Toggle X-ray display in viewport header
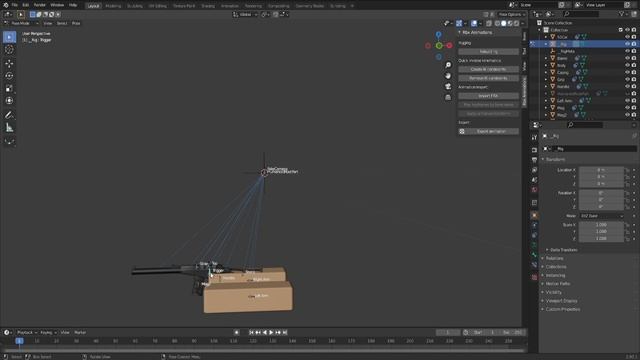 [489, 23]
